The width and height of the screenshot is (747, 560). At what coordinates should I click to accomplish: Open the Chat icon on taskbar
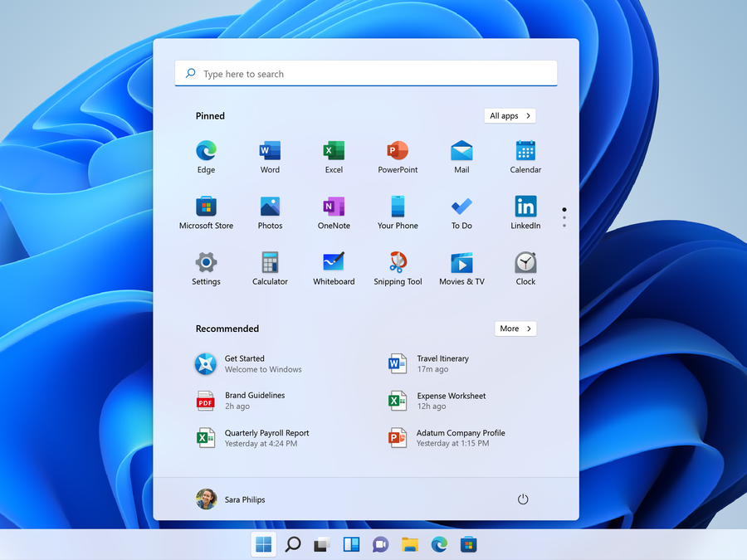tap(381, 544)
